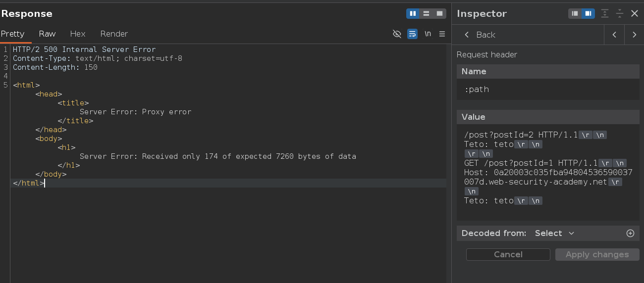
Task: Apply changes to the header
Action: pos(597,254)
